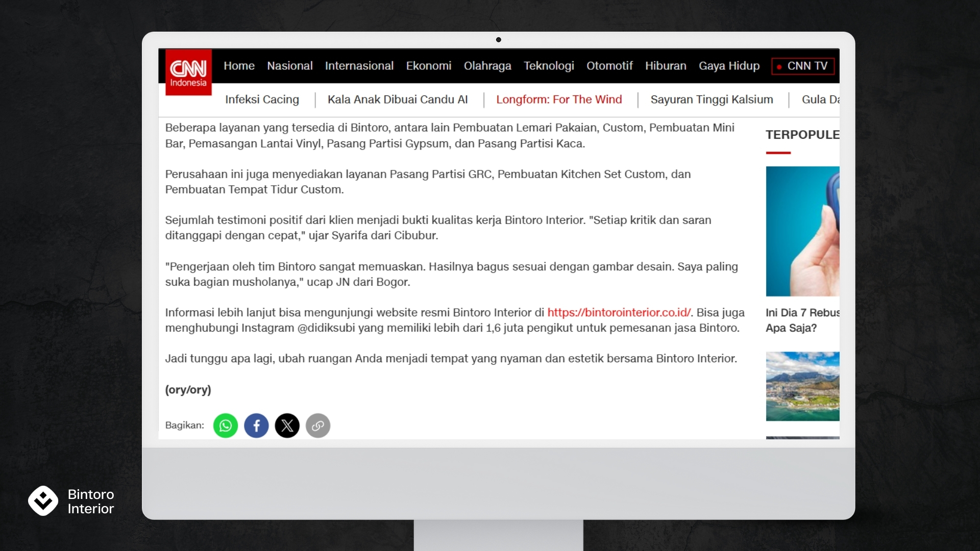Go to the Nasional section
The width and height of the screenshot is (980, 551).
(289, 66)
